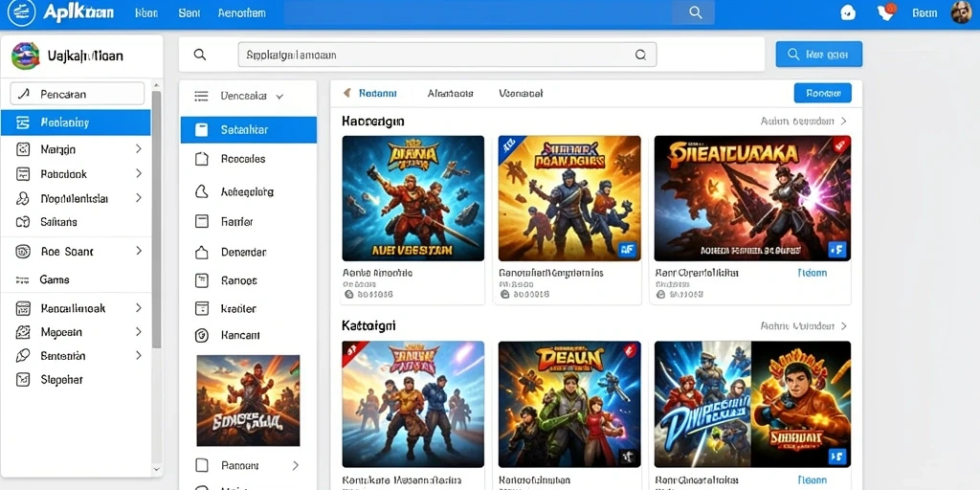Click the blue button right of tabs
Viewport: 980px width, 490px height.
[822, 93]
